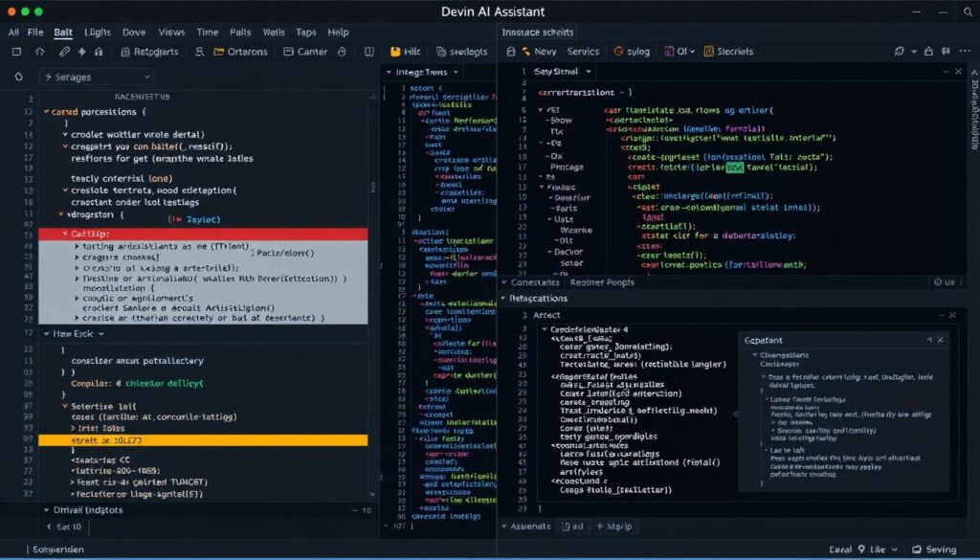Click the Ceral status bar item
The height and width of the screenshot is (560, 980).
[x=840, y=549]
